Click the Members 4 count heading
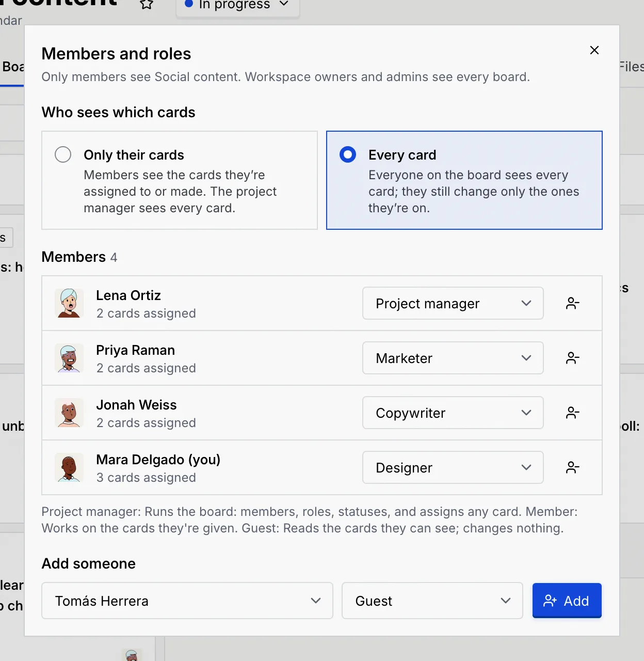 [79, 257]
